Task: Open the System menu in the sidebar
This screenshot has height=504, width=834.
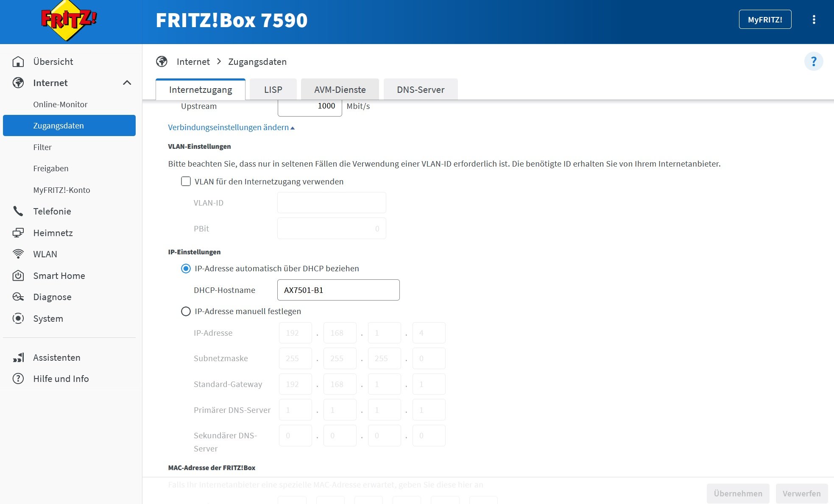Action: point(48,318)
